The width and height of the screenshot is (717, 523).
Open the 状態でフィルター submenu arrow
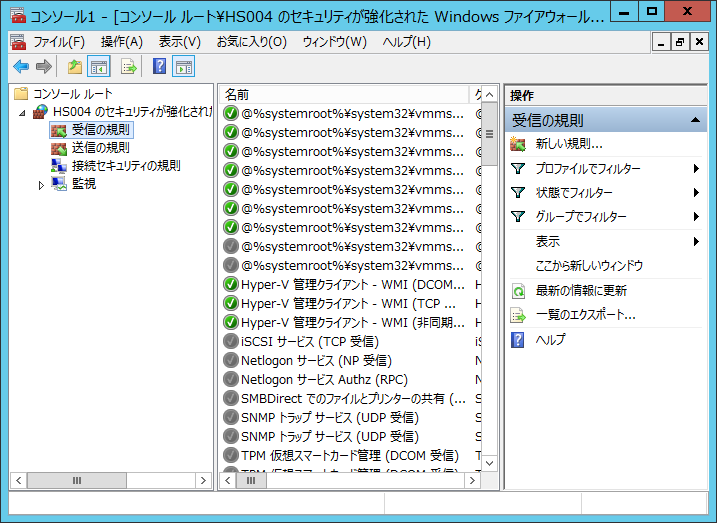[x=696, y=192]
